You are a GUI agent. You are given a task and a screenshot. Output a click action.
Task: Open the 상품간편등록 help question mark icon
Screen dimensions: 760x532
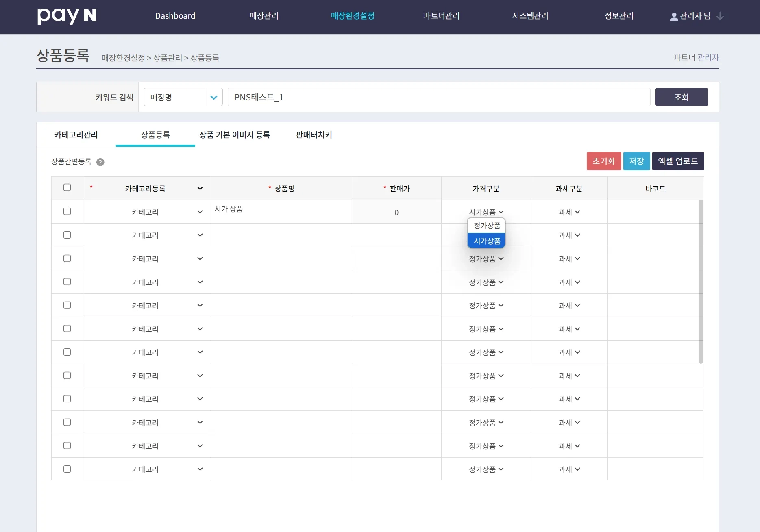[100, 162]
